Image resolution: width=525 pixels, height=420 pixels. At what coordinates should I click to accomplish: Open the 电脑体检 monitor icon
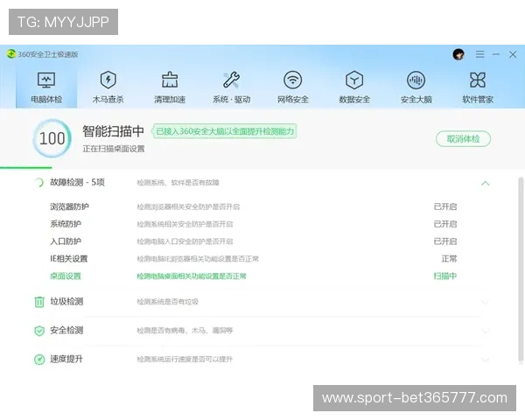point(46,80)
